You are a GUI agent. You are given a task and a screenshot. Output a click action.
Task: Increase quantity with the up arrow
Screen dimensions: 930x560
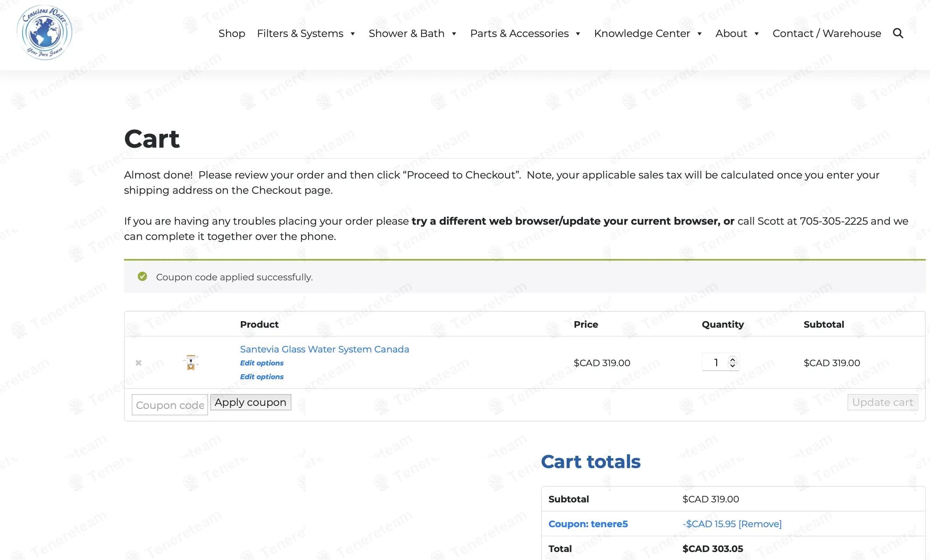(732, 359)
